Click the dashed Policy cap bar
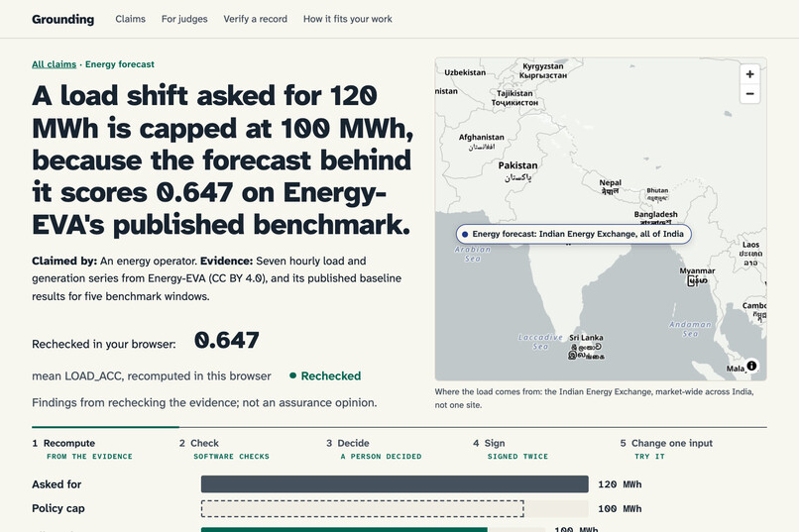Image resolution: width=799 pixels, height=532 pixels. click(x=363, y=508)
